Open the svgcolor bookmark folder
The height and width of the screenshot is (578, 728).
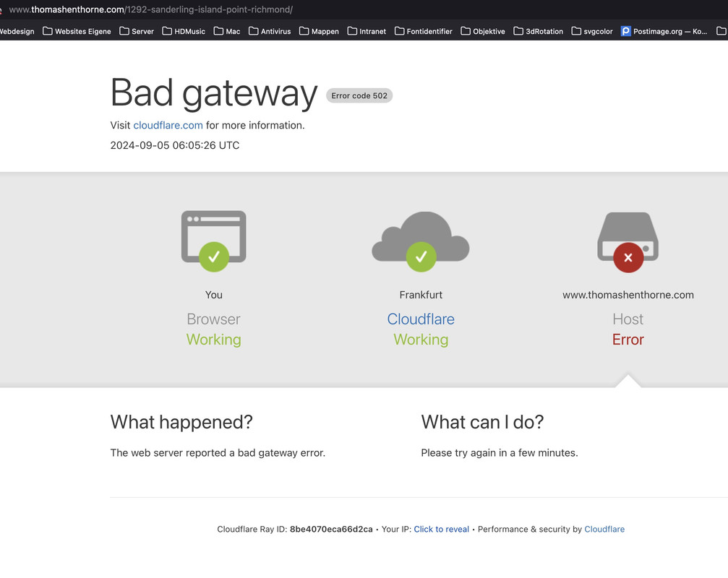pyautogui.click(x=592, y=31)
